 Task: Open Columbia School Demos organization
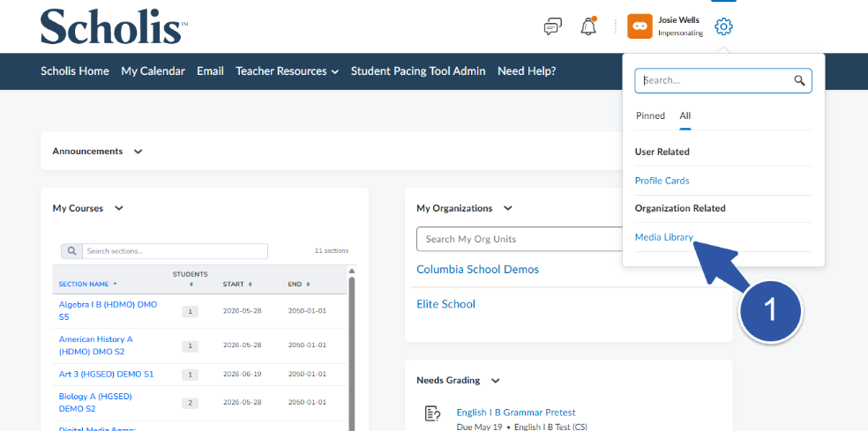coord(477,270)
